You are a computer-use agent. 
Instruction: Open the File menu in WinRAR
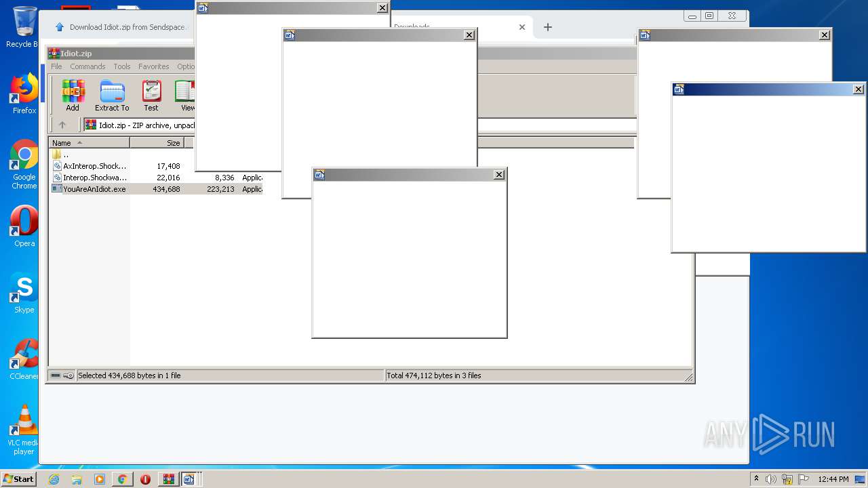[56, 66]
